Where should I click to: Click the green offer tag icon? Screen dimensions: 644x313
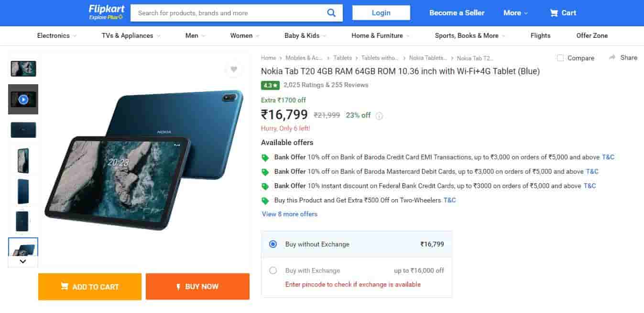265,157
